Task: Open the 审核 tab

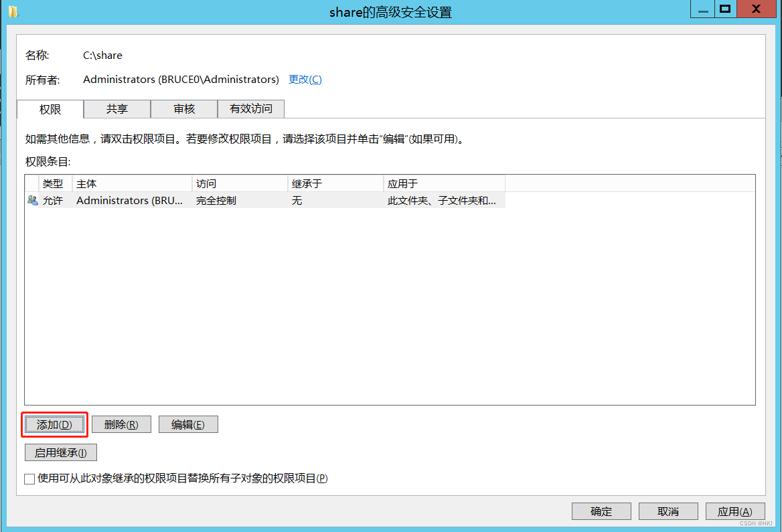Action: pyautogui.click(x=183, y=109)
